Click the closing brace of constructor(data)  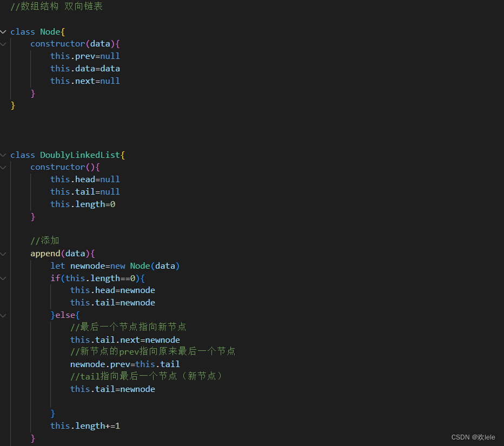coord(33,93)
